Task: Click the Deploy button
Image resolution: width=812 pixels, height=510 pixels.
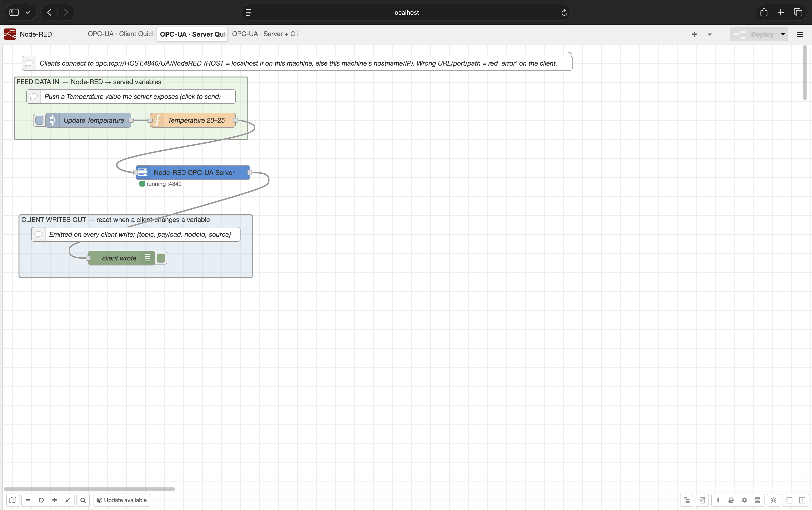Action: [x=754, y=34]
